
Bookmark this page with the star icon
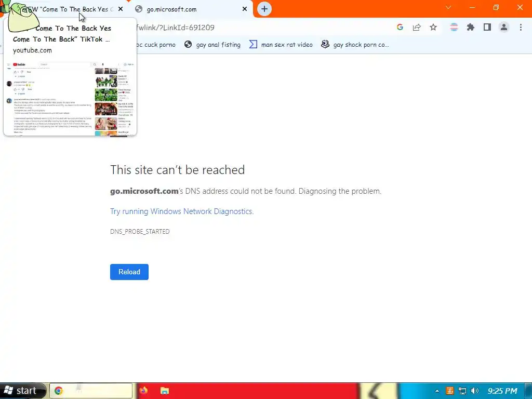click(x=433, y=27)
